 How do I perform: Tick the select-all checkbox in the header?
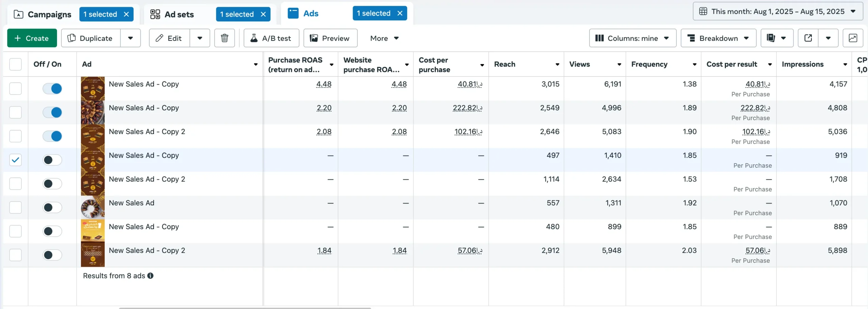click(x=16, y=64)
